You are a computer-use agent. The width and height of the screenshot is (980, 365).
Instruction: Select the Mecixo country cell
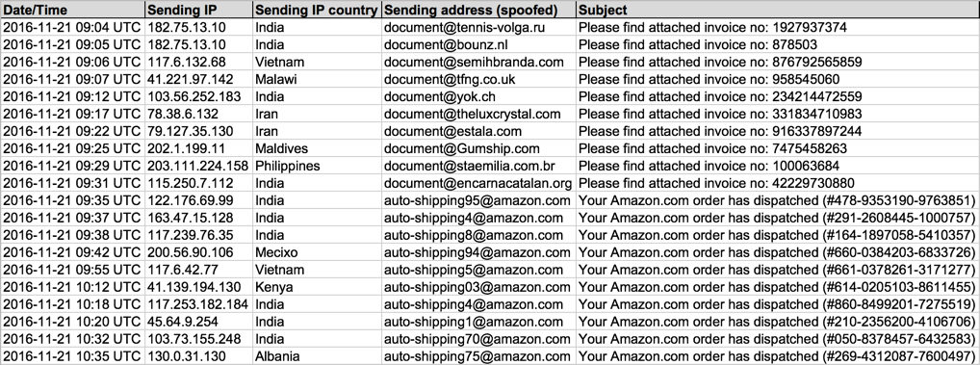(x=317, y=252)
